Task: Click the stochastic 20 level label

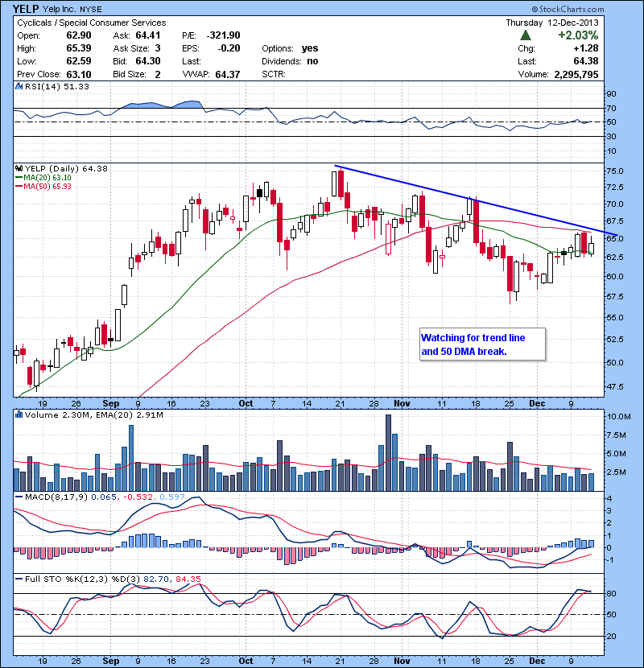Action: (611, 636)
